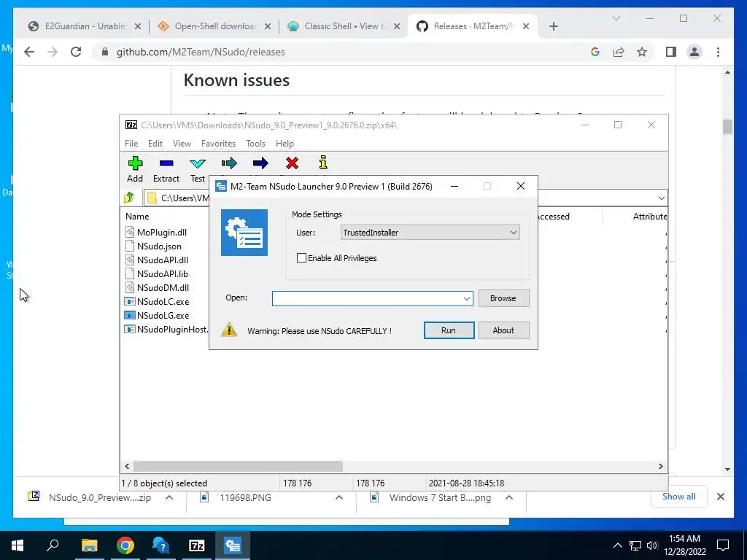Click the yellow Info icon in 7-Zip toolbar
Viewport: 747px width, 560px height.
pos(323,163)
